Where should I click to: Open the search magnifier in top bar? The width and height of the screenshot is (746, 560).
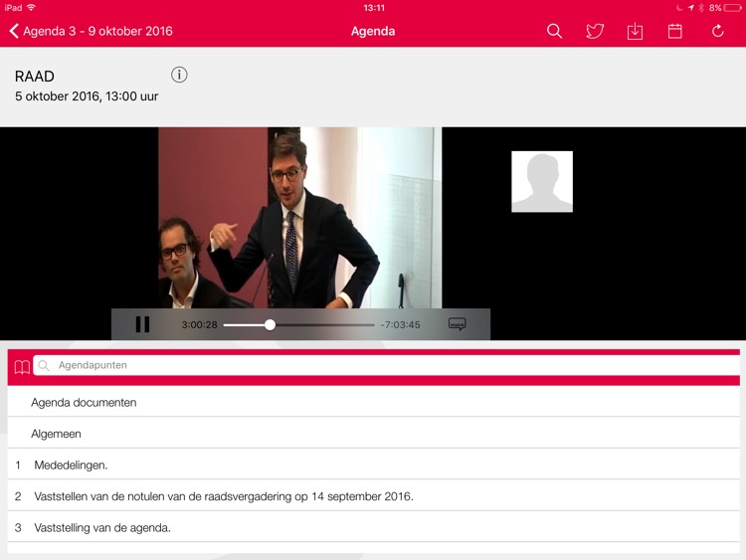pos(554,32)
